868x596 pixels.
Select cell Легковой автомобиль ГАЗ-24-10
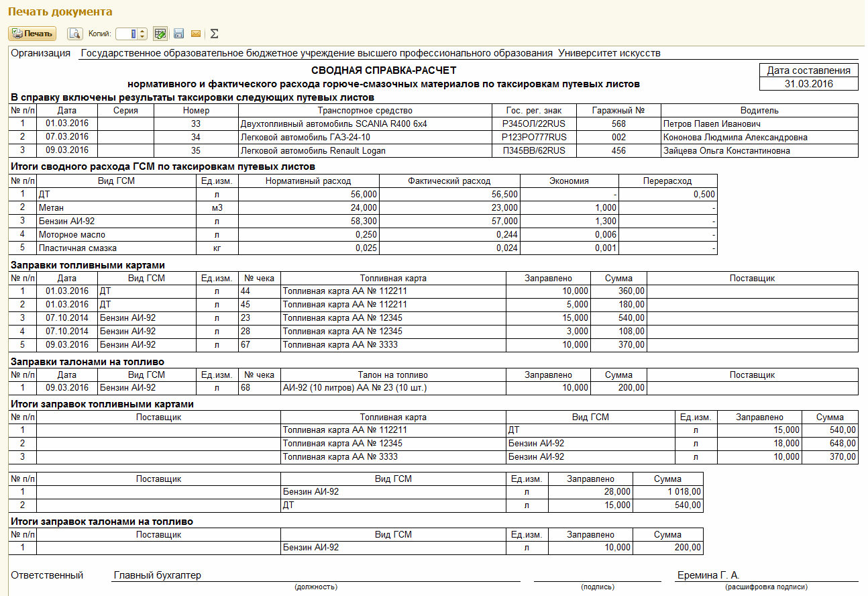pyautogui.click(x=366, y=138)
